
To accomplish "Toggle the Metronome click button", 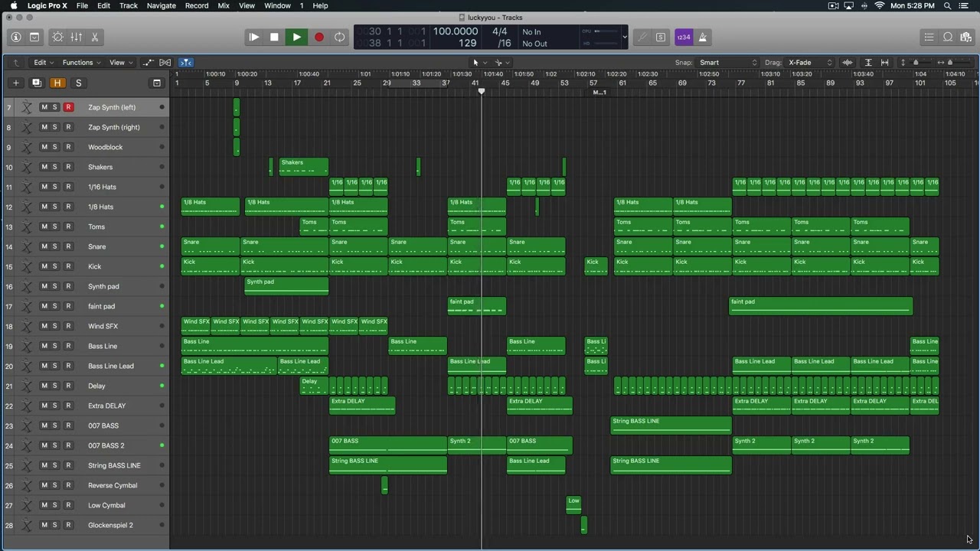I will click(703, 37).
